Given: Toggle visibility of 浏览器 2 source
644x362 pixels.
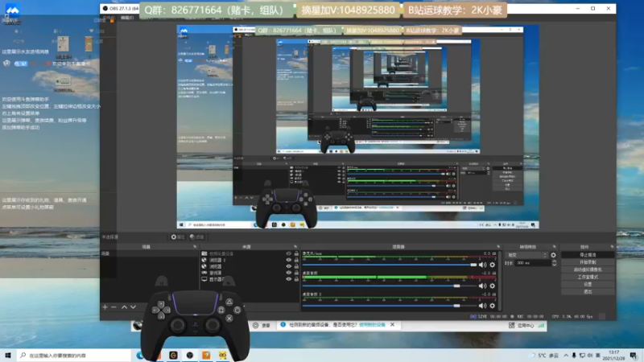Looking at the screenshot, I should 289,260.
